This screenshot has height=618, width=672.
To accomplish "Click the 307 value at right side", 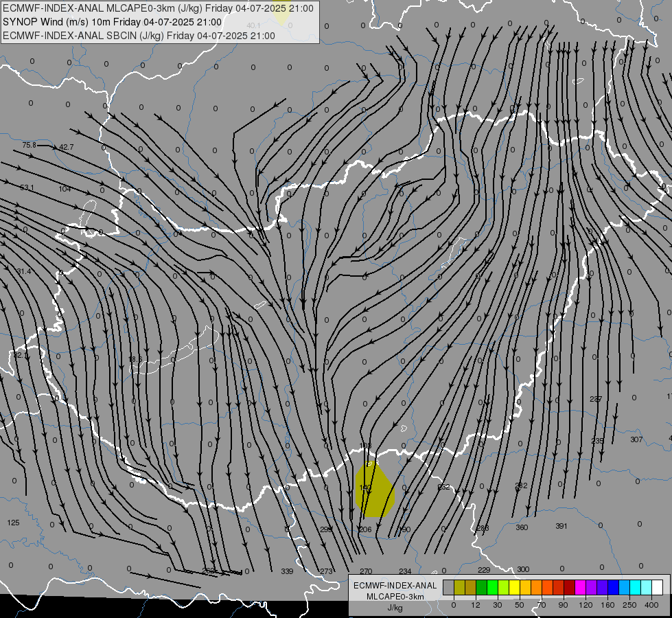I will tap(636, 439).
